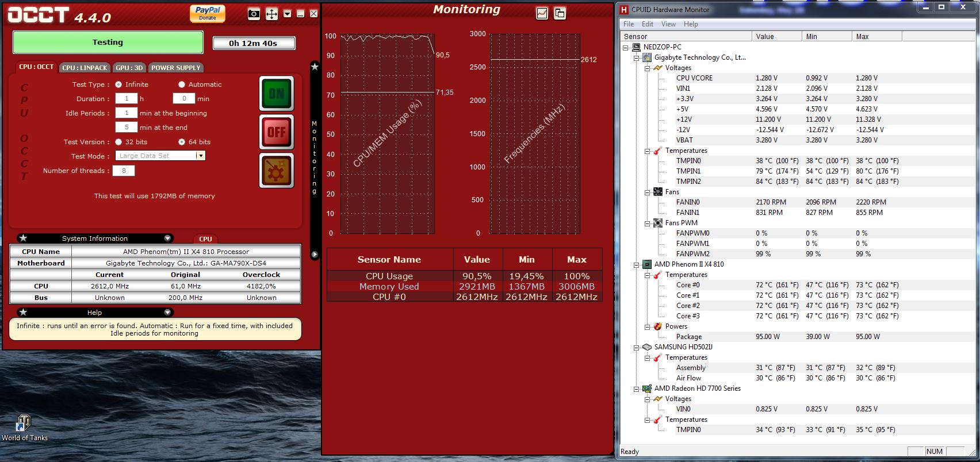Image resolution: width=980 pixels, height=462 pixels.
Task: Stop the test with the red OFF button
Action: coord(277,132)
